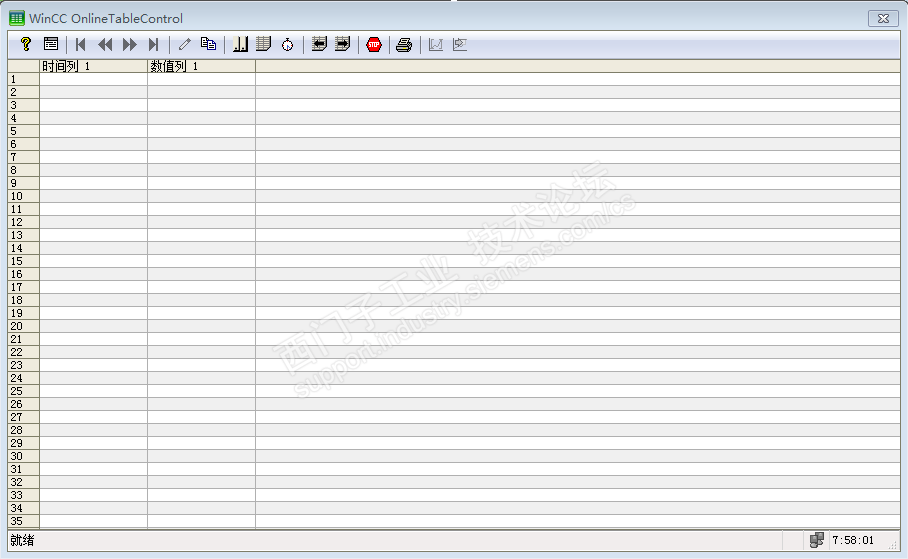Jump to the last data record
The height and width of the screenshot is (559, 908).
(x=153, y=45)
